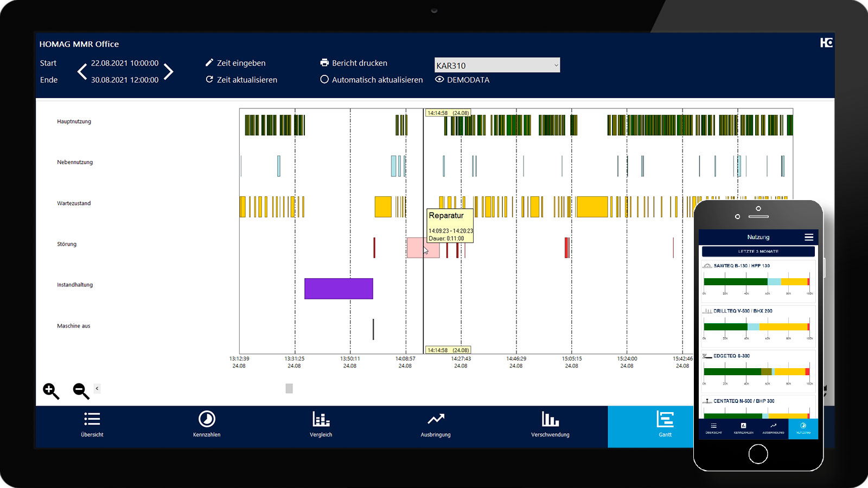Open the Übersicht list view

92,424
